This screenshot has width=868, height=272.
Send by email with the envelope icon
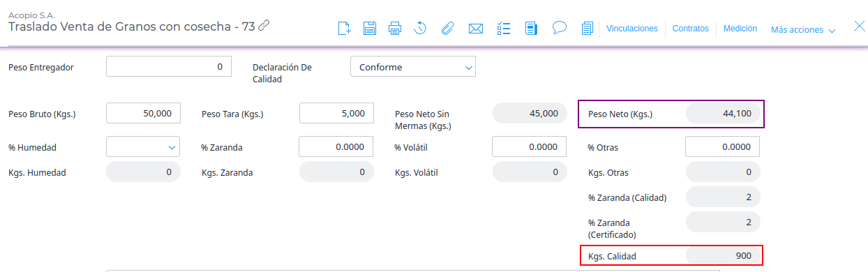click(x=476, y=29)
